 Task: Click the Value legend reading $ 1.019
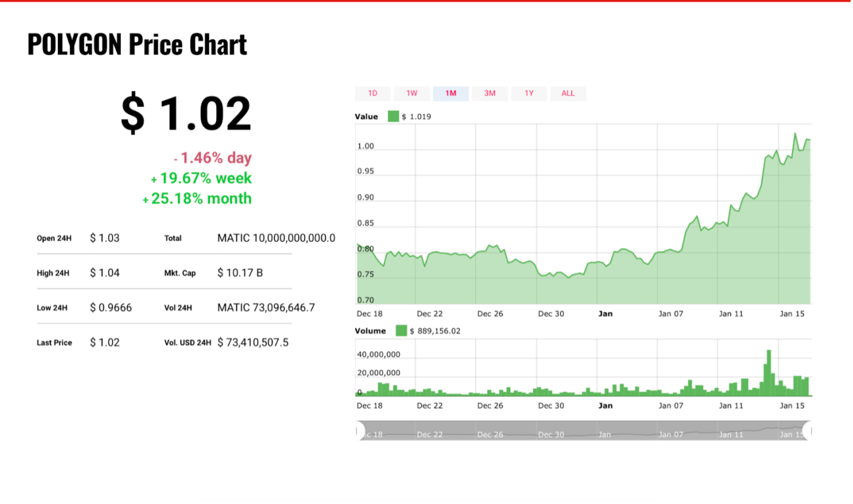pos(417,116)
